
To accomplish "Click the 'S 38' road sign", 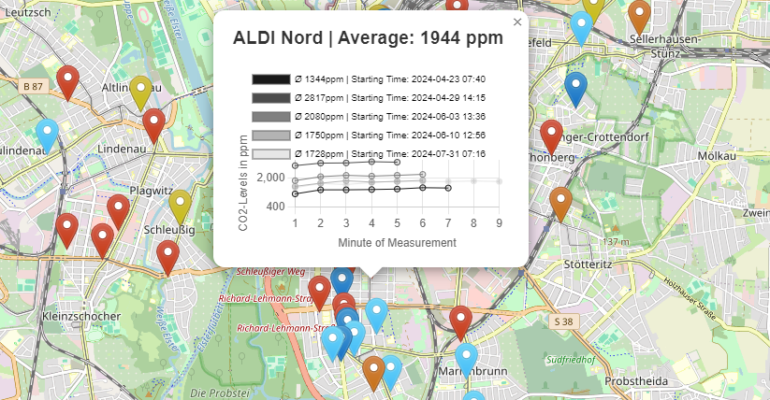I will tap(564, 321).
